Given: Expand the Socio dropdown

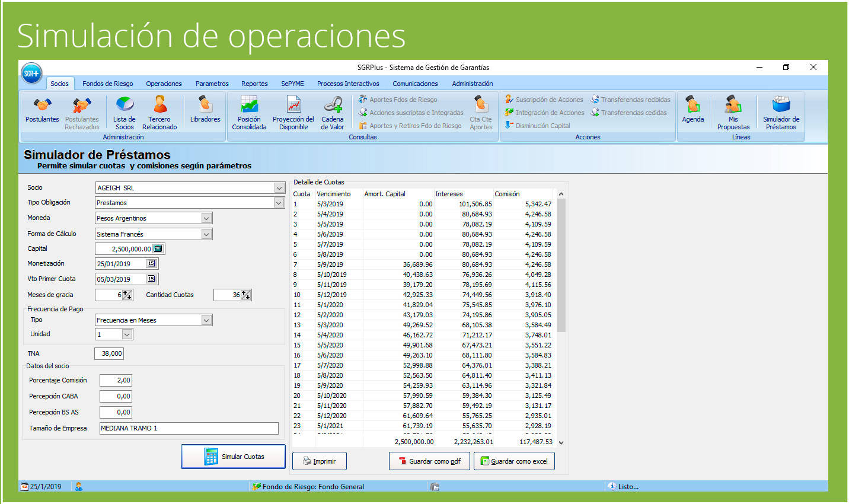Looking at the screenshot, I should (x=279, y=188).
